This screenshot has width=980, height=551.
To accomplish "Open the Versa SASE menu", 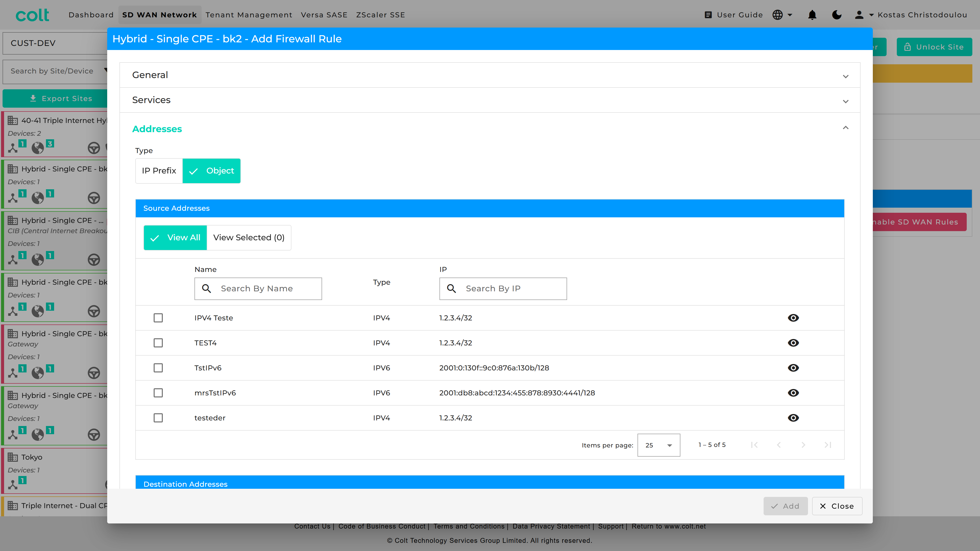I will [x=324, y=15].
